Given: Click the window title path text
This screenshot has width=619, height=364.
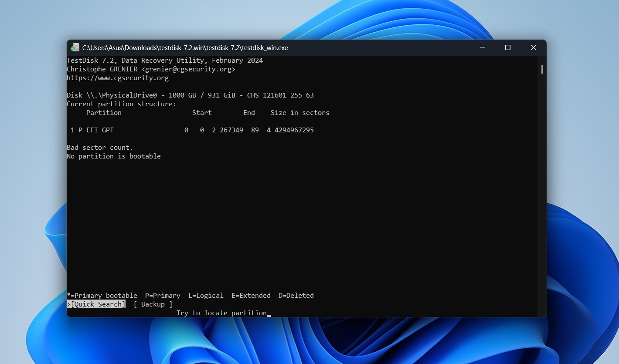Looking at the screenshot, I should 185,48.
